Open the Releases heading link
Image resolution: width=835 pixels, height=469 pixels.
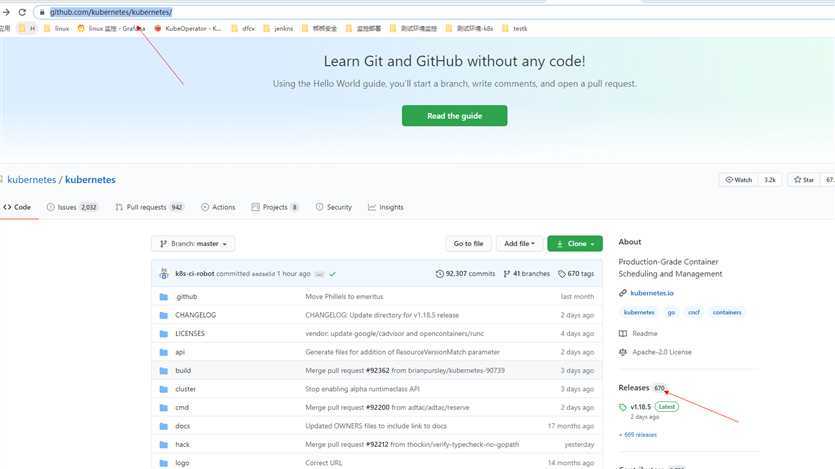point(634,388)
